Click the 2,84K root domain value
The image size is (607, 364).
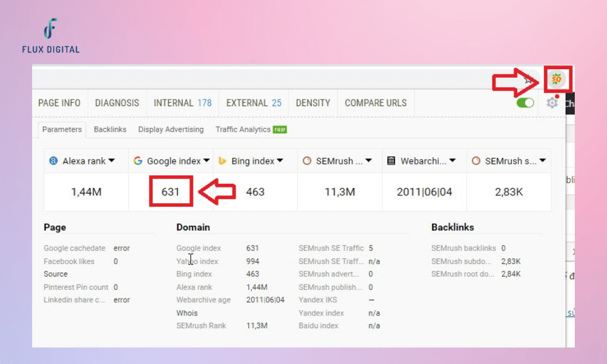(510, 274)
